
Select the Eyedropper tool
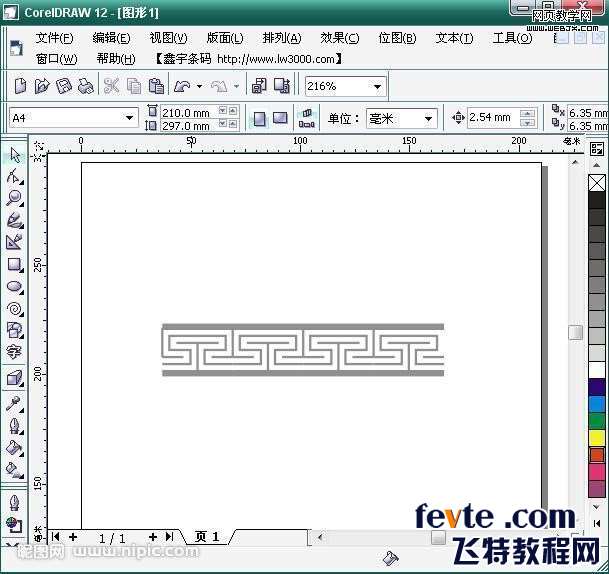click(x=15, y=404)
